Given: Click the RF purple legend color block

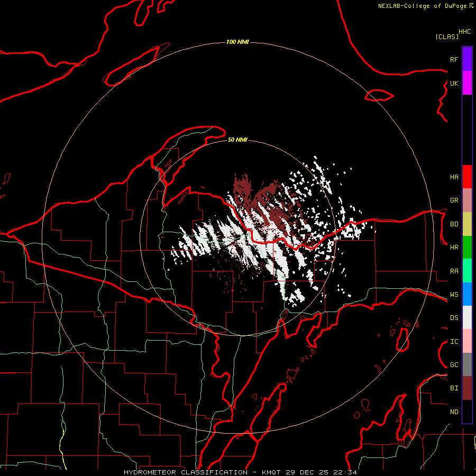Looking at the screenshot, I should 467,59.
